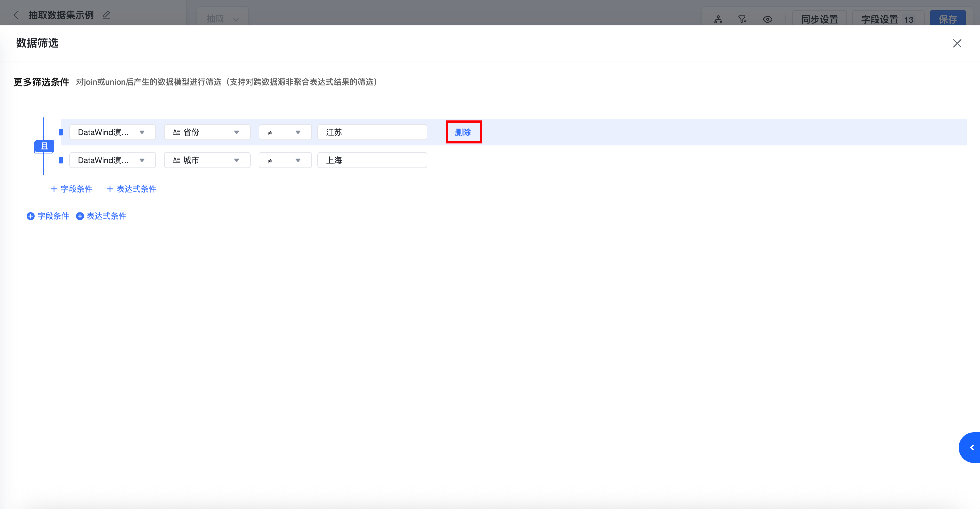Open the 抽取 mode dropdown at the top

point(223,19)
